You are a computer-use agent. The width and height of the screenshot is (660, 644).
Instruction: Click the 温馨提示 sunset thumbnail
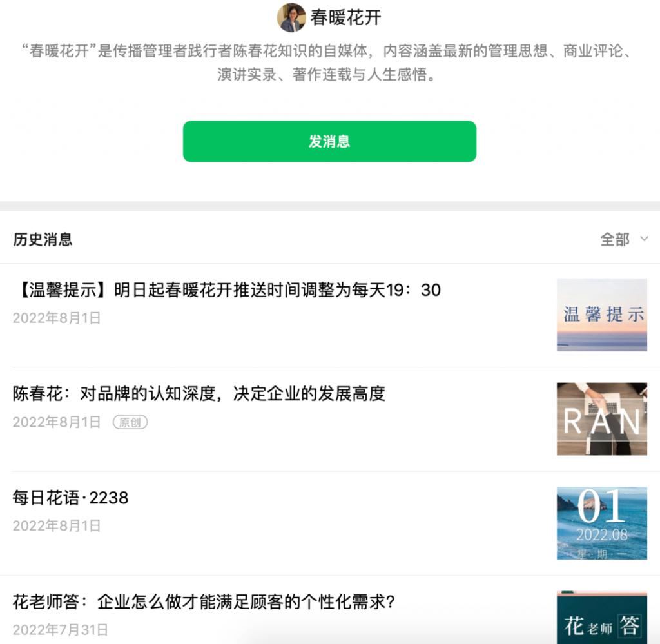[602, 315]
